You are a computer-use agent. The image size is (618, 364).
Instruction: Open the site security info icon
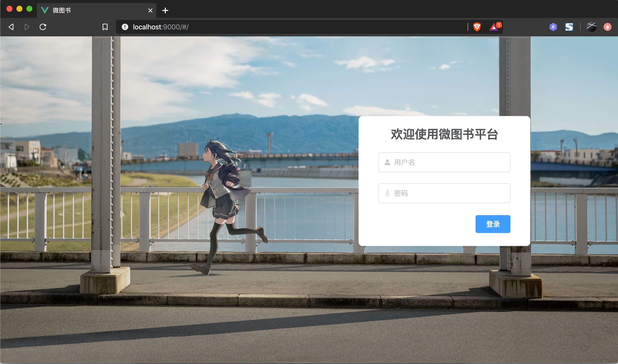pyautogui.click(x=125, y=27)
